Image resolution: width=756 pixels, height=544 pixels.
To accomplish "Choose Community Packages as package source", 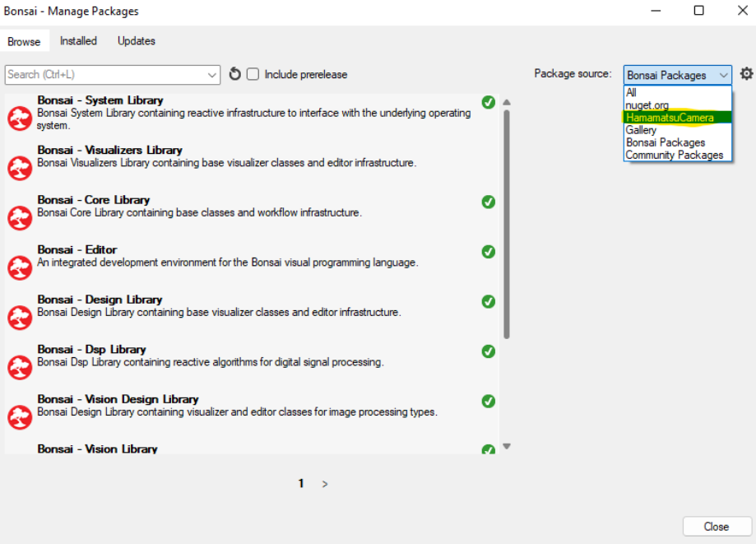I will click(674, 155).
